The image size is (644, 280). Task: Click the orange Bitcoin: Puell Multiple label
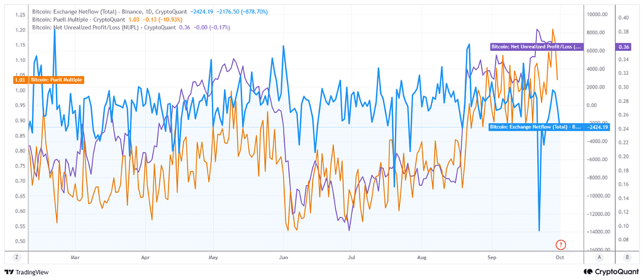tap(57, 80)
